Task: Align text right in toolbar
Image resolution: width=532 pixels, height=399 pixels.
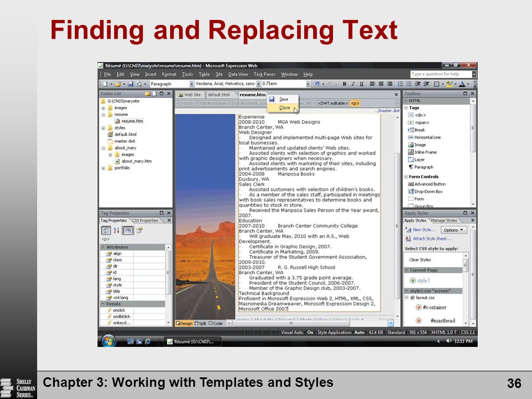Action: coord(390,84)
